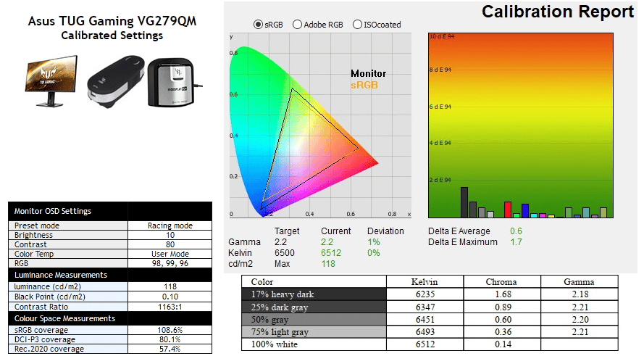Click the 2 d E 94 axis label

tap(440, 180)
